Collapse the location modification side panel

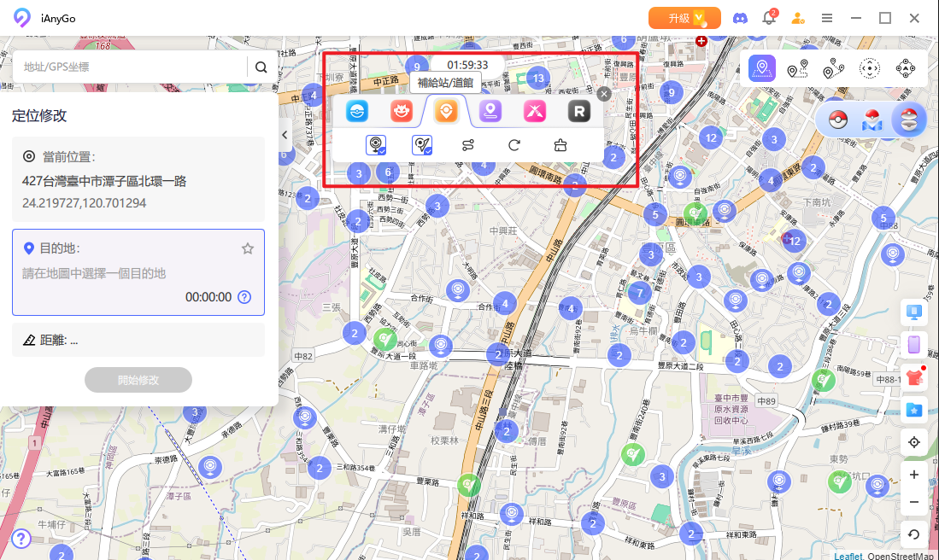285,135
